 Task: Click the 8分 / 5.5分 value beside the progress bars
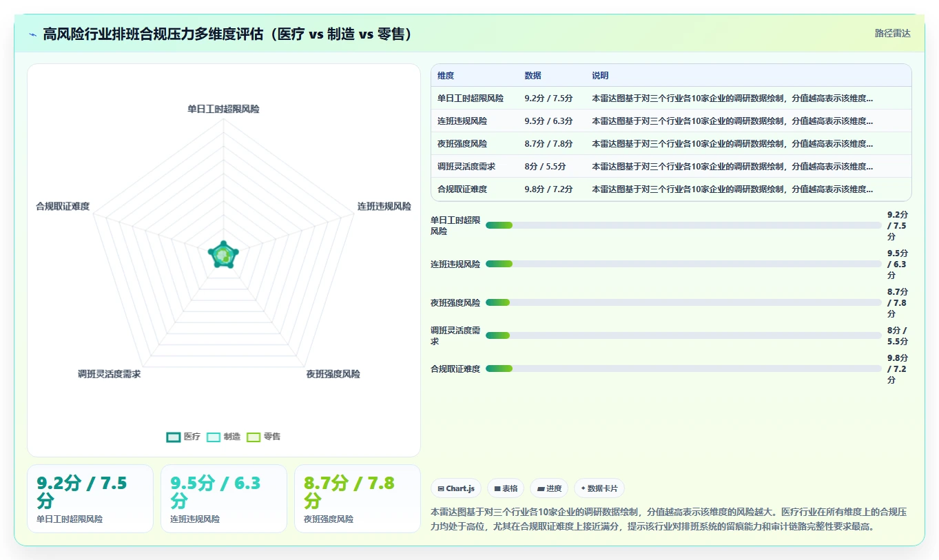898,335
